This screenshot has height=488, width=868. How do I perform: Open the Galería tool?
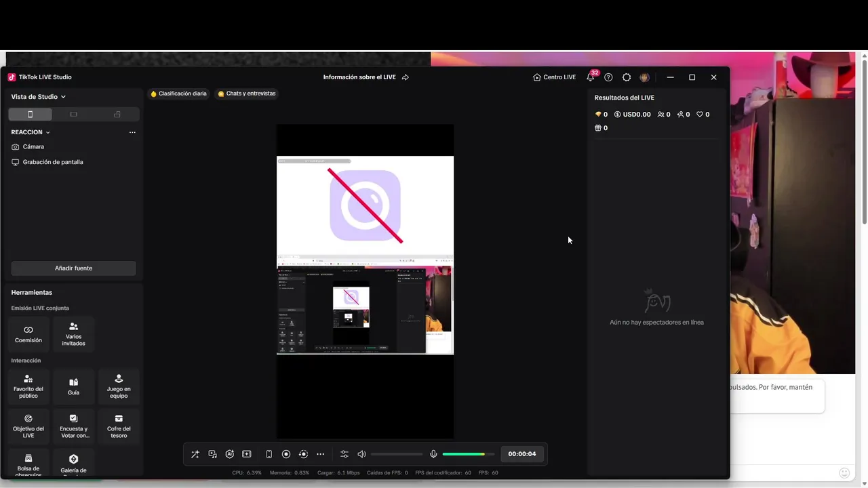(x=73, y=462)
